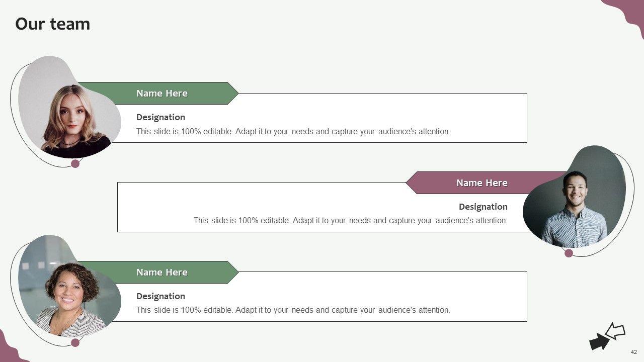The width and height of the screenshot is (644, 362).
Task: Click the purple blob in top-right corner
Action: (629, 13)
